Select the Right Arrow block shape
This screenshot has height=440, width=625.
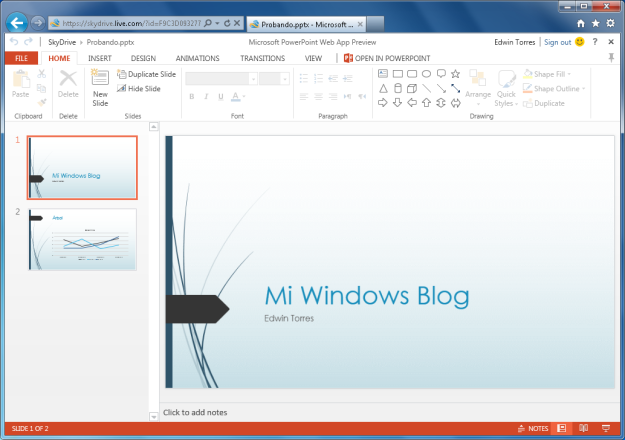(383, 103)
